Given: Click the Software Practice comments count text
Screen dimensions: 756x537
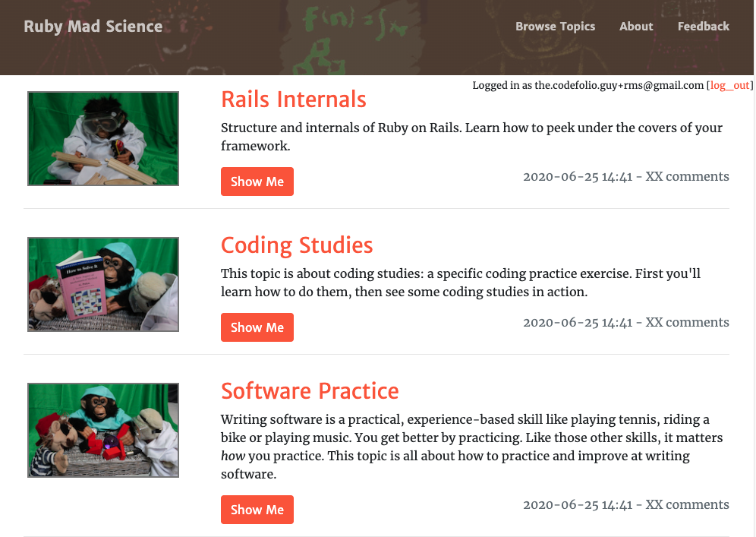Looking at the screenshot, I should point(687,504).
